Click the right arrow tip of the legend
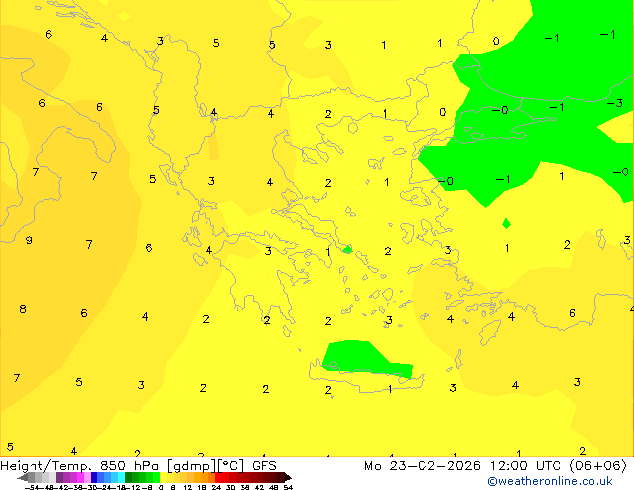634x490 pixels. 289,478
